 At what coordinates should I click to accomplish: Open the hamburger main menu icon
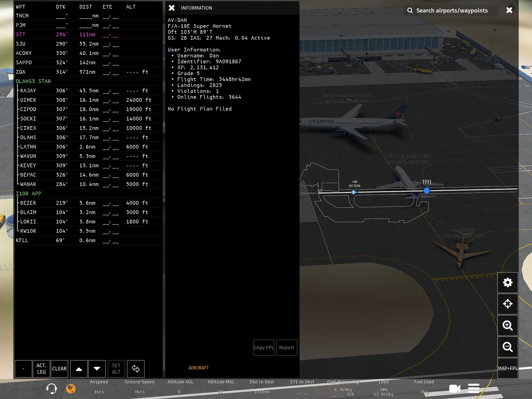(474, 388)
